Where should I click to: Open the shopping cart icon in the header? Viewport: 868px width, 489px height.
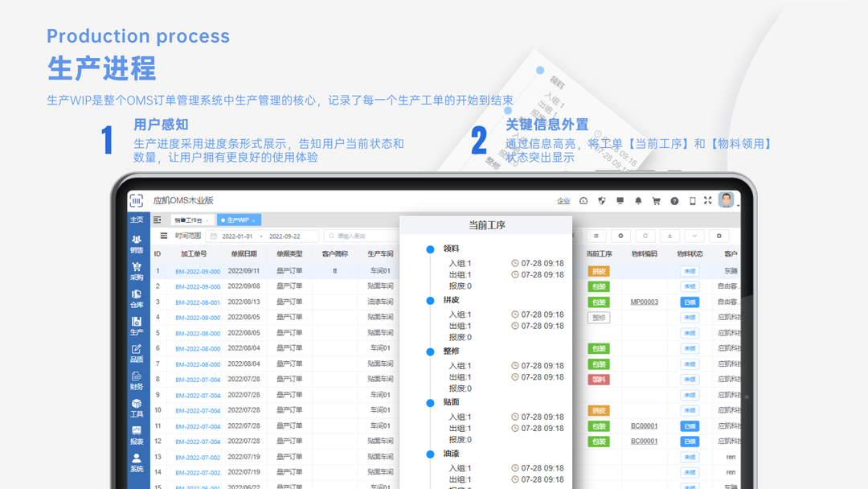pos(657,200)
